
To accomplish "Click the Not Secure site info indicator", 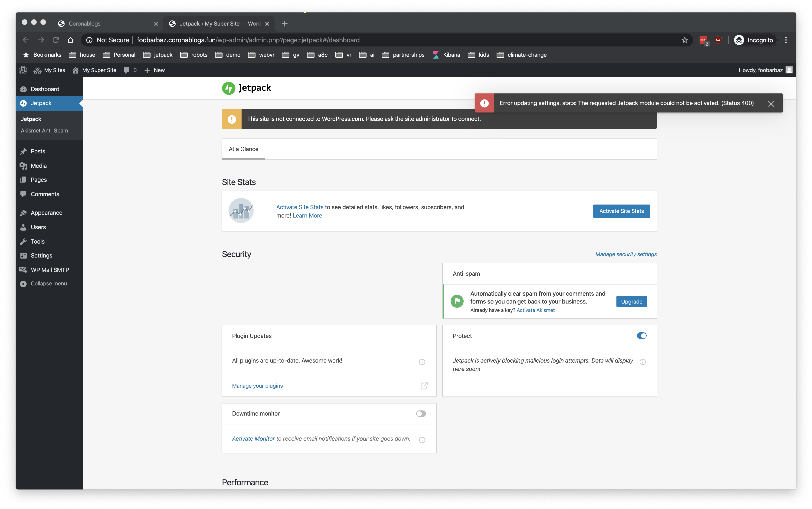I will point(108,40).
